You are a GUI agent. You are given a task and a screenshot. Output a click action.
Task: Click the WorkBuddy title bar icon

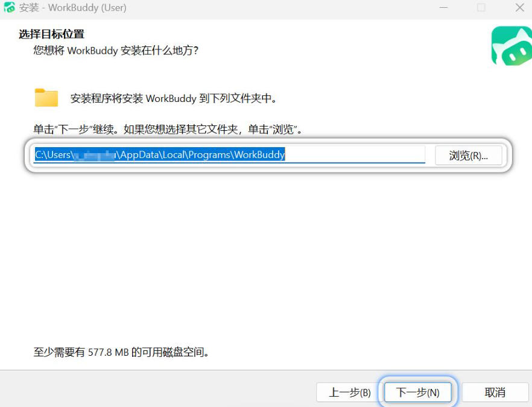[x=9, y=7]
